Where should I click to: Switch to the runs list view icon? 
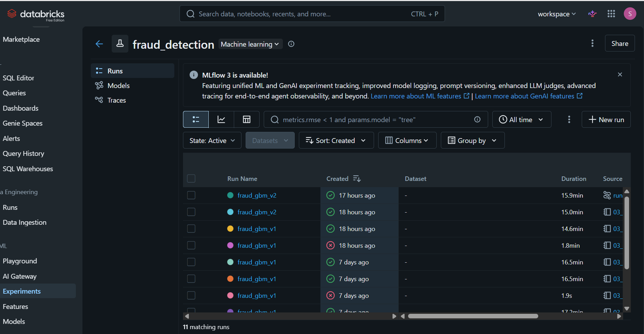(196, 119)
